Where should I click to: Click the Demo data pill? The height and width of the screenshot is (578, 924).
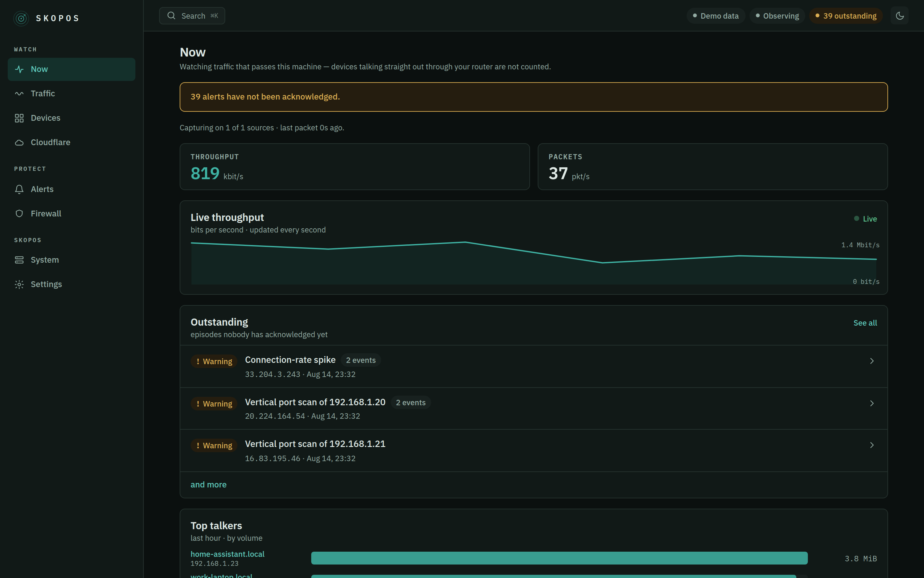point(715,16)
